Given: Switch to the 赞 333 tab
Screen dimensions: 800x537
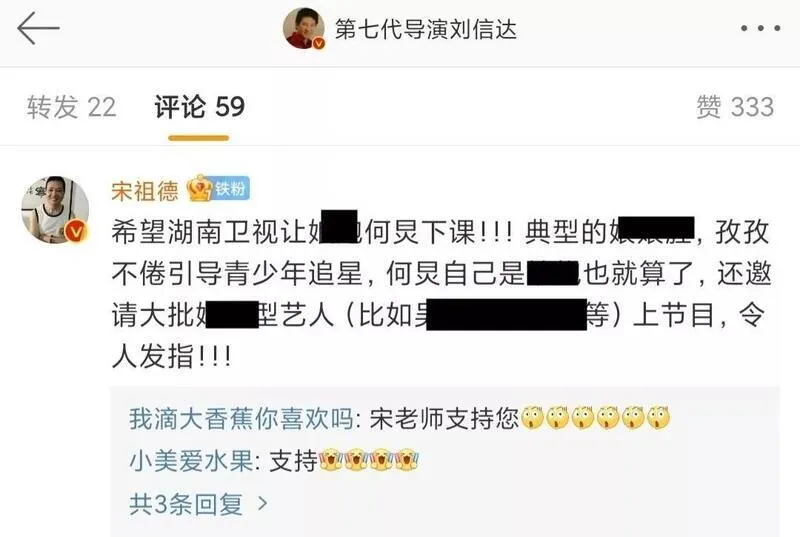Looking at the screenshot, I should click(x=735, y=107).
